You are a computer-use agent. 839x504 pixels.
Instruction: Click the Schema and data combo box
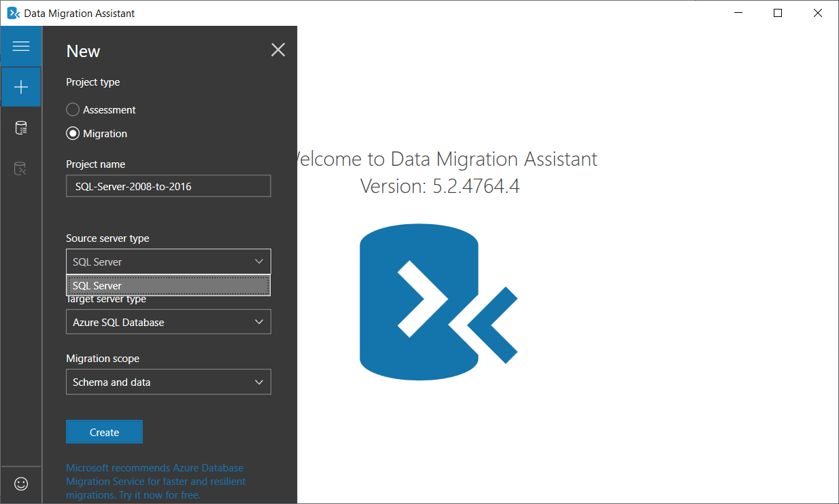[x=168, y=382]
